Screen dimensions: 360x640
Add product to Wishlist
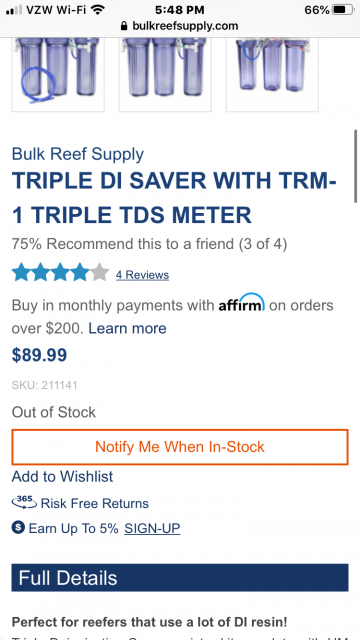pos(62,476)
